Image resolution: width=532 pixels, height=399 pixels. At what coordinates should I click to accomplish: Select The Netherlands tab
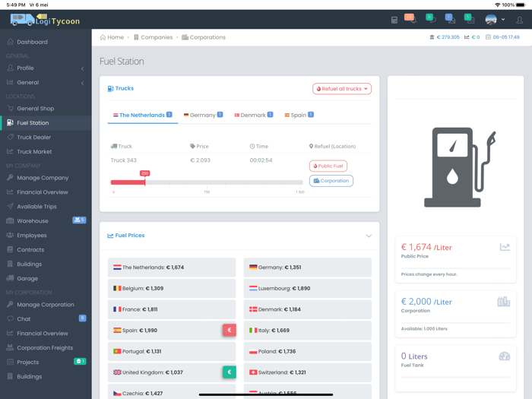143,115
